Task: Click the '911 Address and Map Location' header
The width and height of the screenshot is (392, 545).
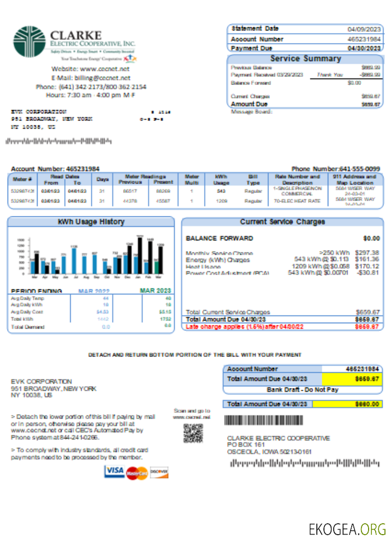Action: pos(354,179)
